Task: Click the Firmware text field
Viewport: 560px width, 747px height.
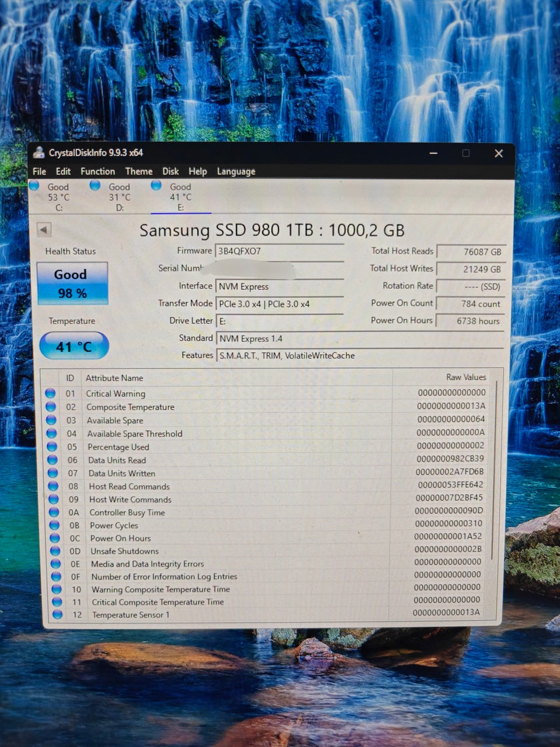Action: pyautogui.click(x=279, y=252)
